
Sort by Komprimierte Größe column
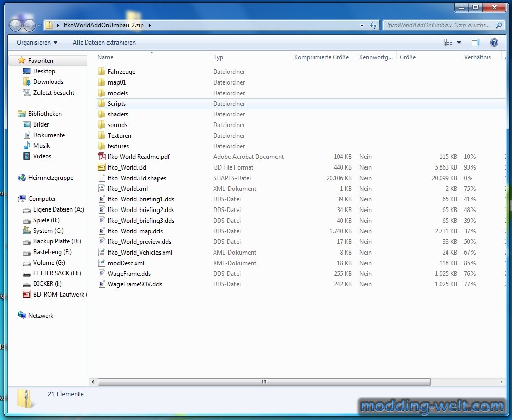[321, 57]
